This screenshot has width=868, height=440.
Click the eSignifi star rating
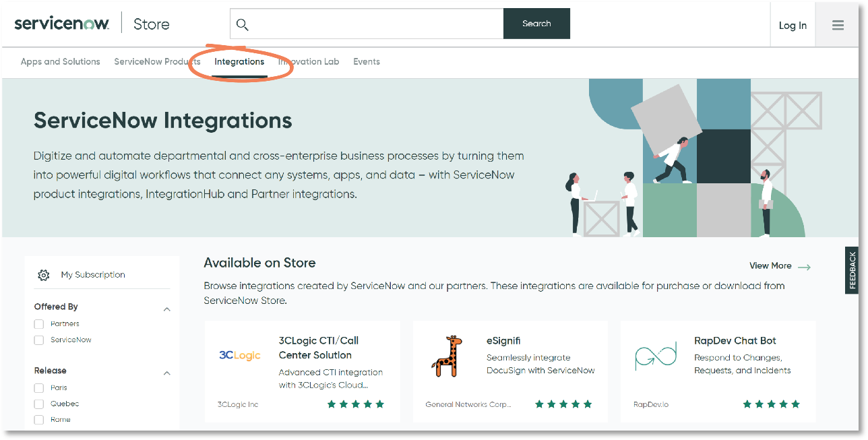coord(563,404)
